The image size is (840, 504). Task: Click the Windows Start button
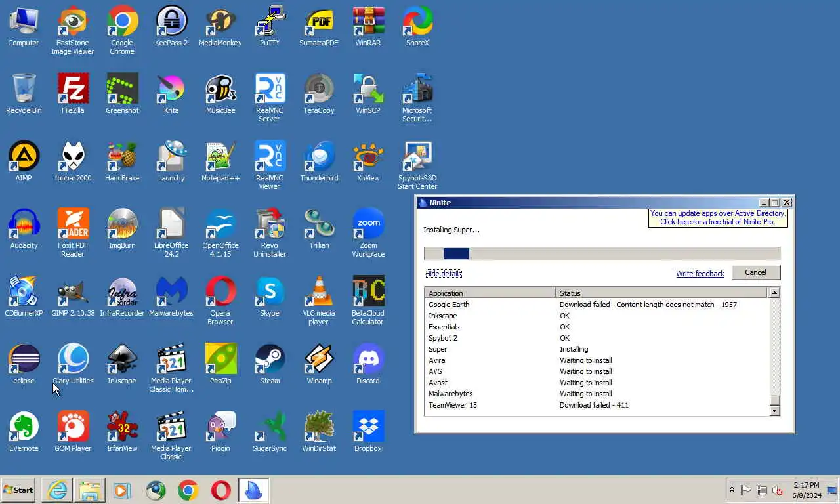pos(18,490)
